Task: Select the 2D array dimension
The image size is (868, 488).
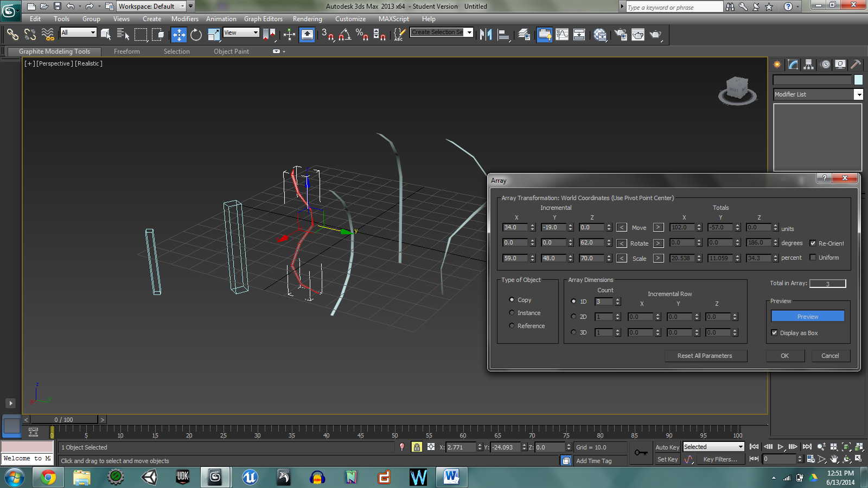Action: click(x=574, y=317)
